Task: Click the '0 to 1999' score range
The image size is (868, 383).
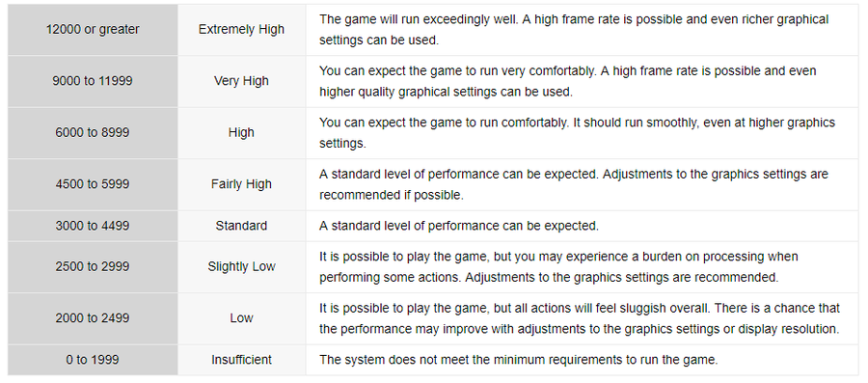Action: 93,360
